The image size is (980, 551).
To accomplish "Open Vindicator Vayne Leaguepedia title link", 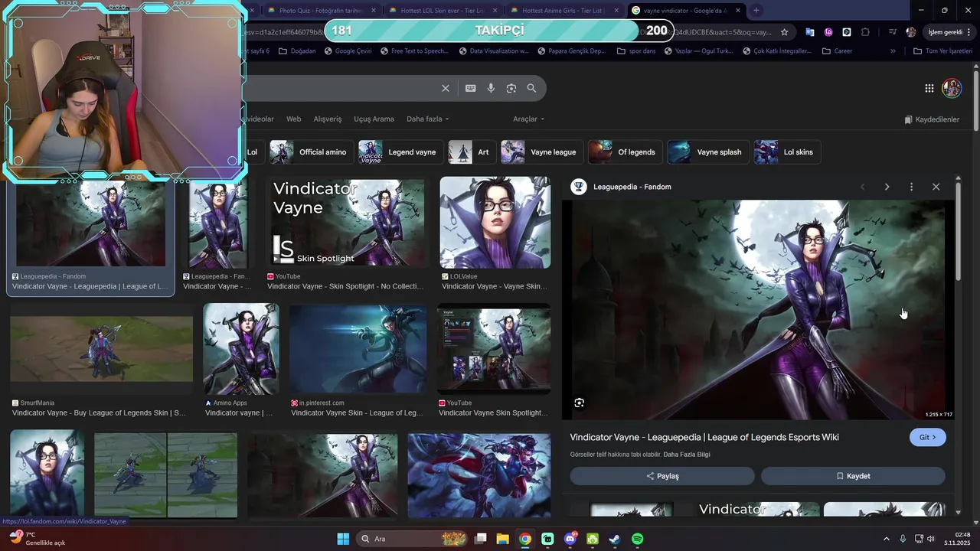I will [x=704, y=438].
